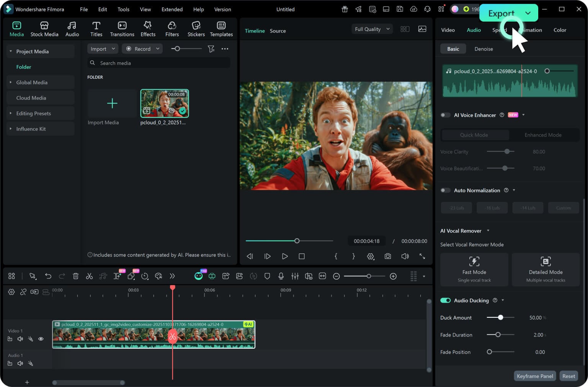
Task: Enable the AI Voice Enhancer switch
Action: pyautogui.click(x=445, y=115)
